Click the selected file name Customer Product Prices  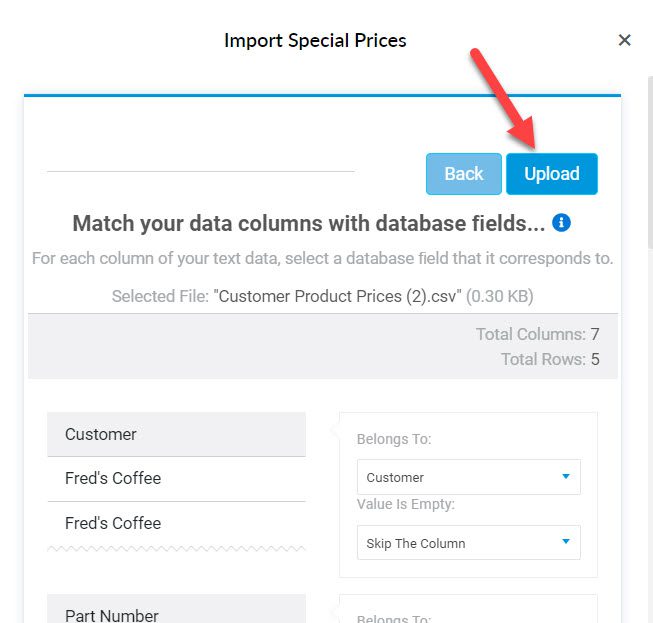click(x=337, y=297)
